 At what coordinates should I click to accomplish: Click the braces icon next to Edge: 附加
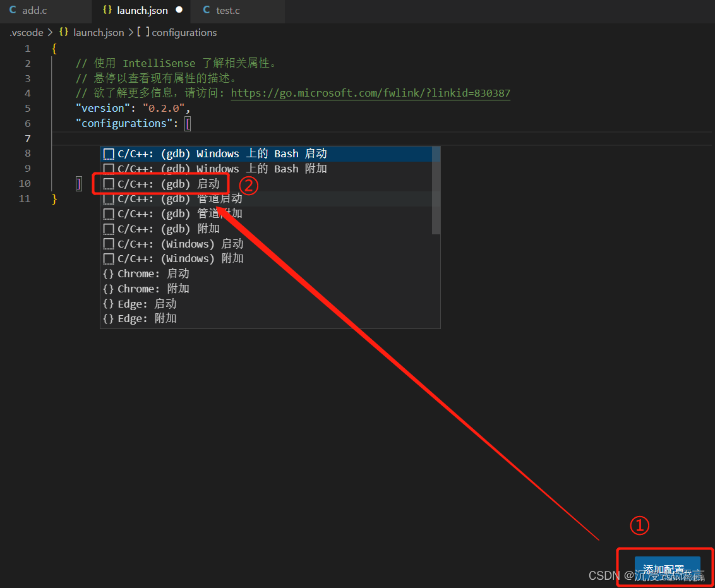[107, 318]
